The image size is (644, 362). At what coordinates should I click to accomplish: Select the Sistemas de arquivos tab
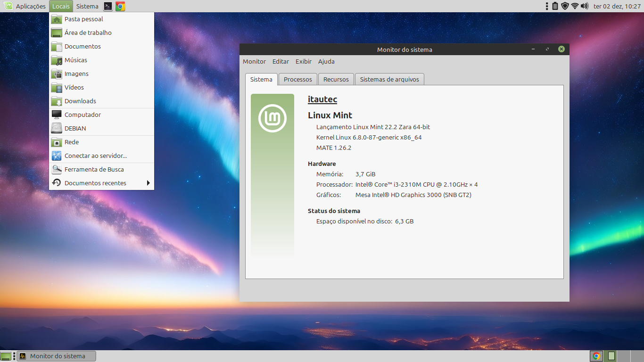tap(389, 79)
